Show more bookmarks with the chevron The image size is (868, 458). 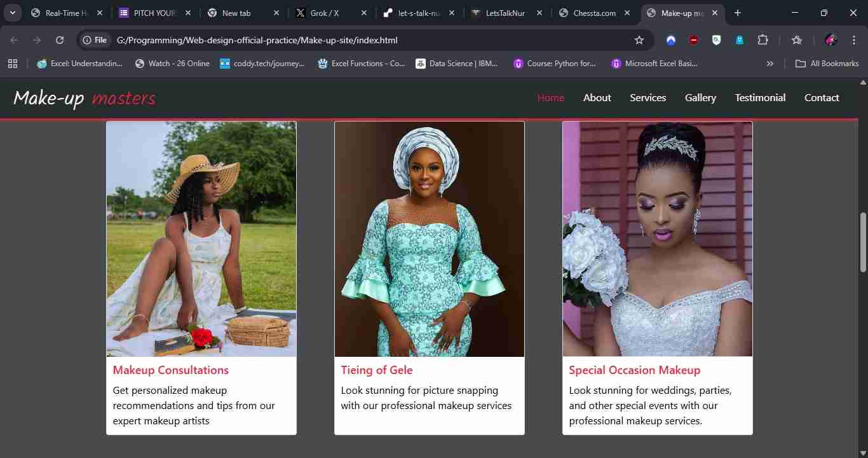point(770,64)
